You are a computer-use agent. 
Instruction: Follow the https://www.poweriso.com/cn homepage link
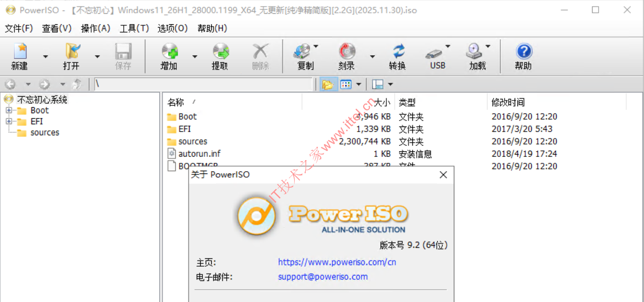coord(337,262)
